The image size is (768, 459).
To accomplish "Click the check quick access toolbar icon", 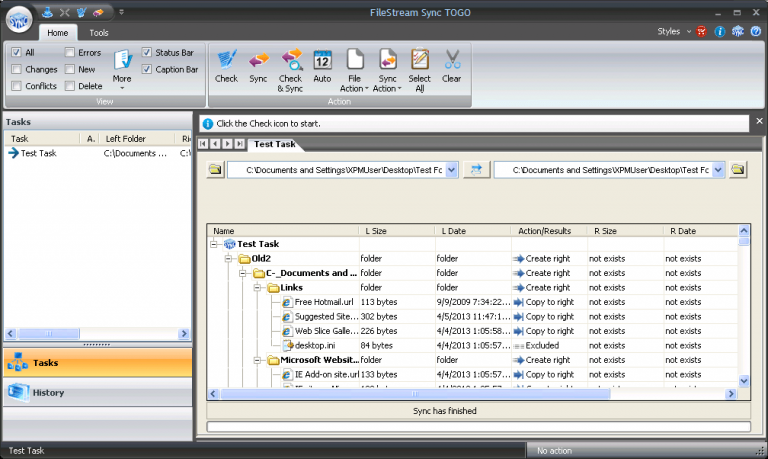I will pos(81,12).
